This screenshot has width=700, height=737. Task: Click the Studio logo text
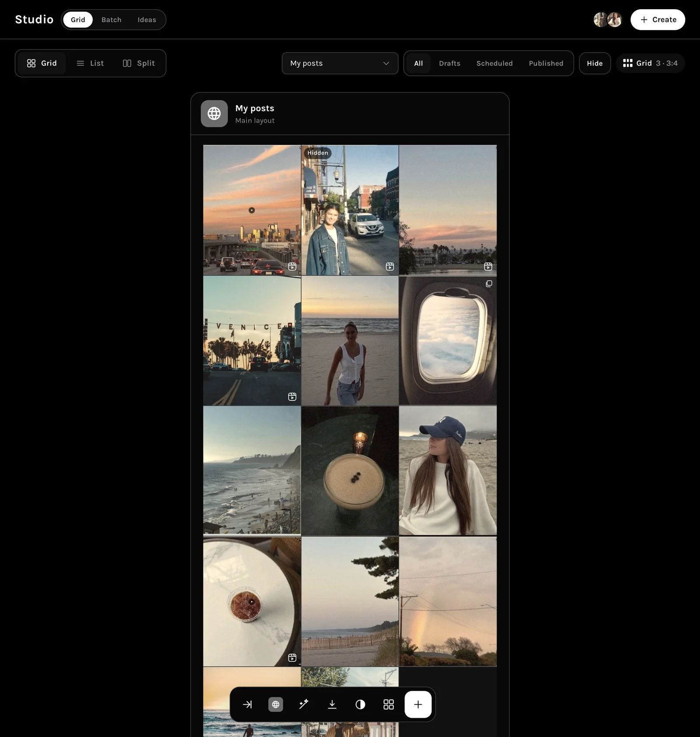point(34,20)
